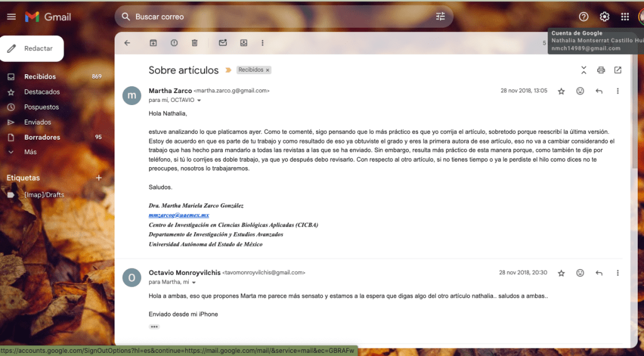The image size is (644, 356).
Task: Expand recipient details under Octavio's message
Action: [x=194, y=282]
